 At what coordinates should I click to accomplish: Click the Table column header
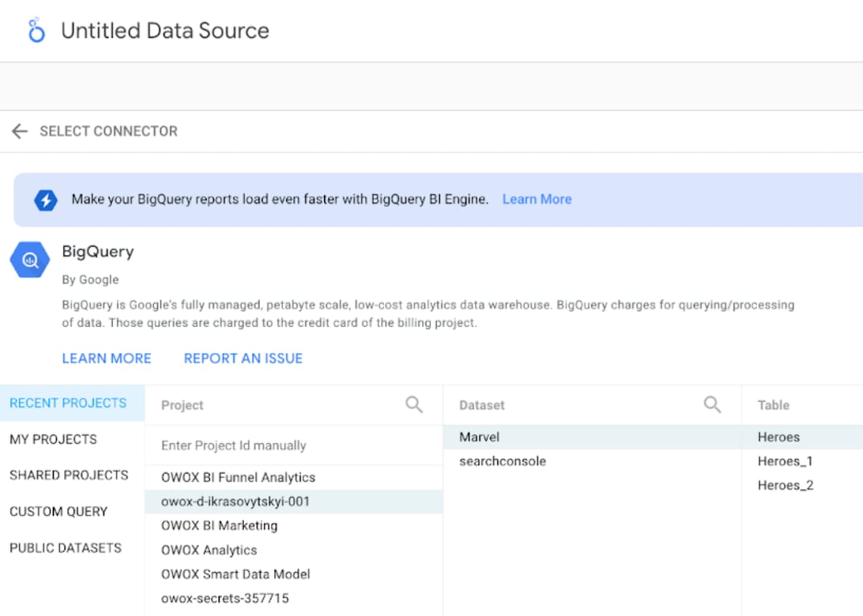click(x=773, y=405)
